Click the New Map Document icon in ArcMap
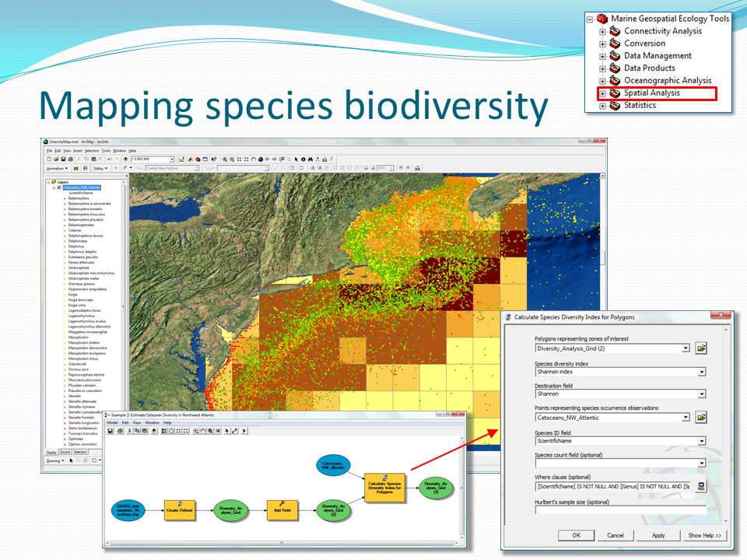Screen dimensions: 747x560 (49, 159)
